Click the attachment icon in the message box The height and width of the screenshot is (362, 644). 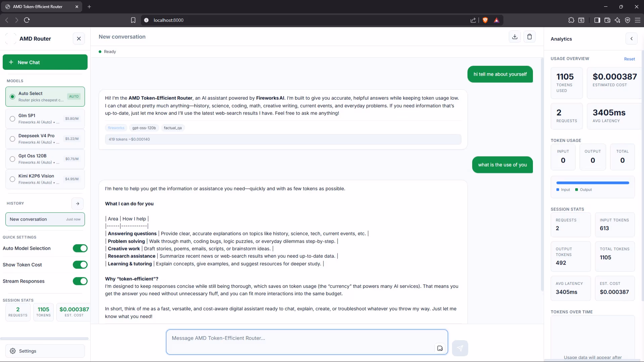click(x=440, y=348)
